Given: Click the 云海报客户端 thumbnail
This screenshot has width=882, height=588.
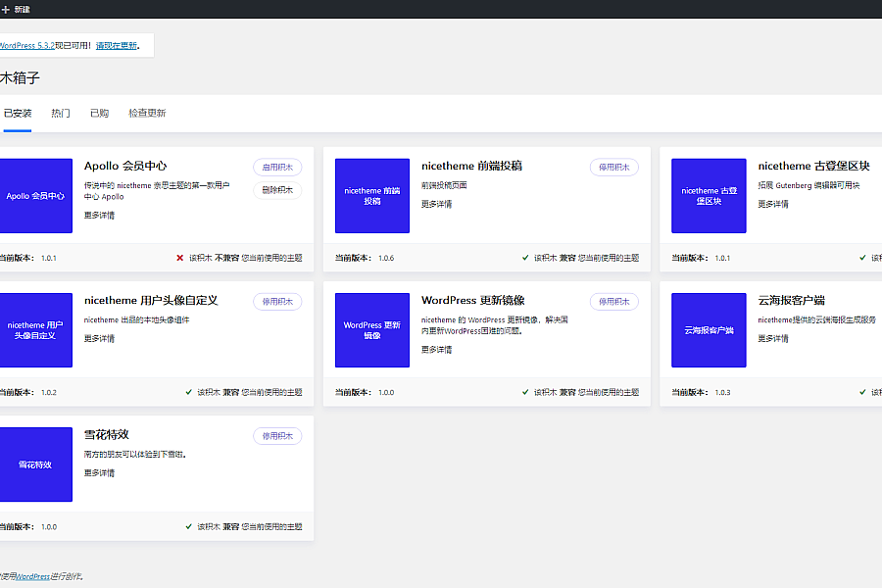Looking at the screenshot, I should click(x=709, y=330).
